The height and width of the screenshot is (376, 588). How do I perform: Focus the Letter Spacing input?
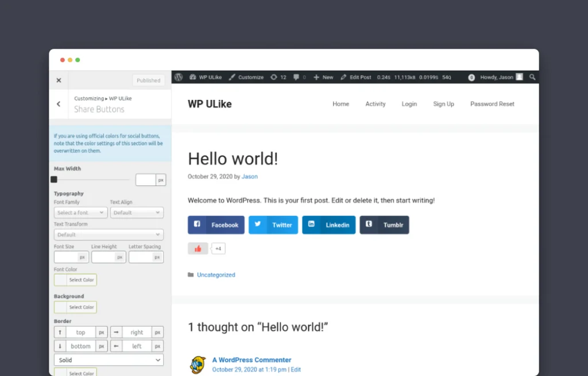coord(141,257)
